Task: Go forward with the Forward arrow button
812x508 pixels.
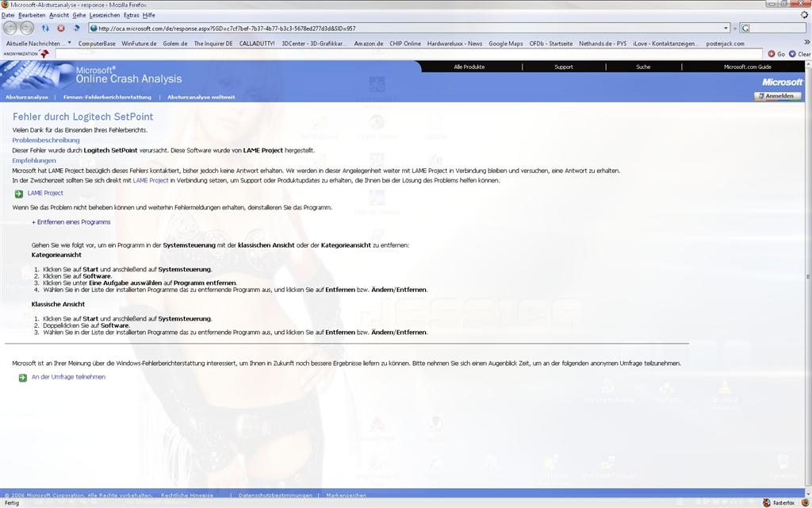Action: (x=27, y=28)
